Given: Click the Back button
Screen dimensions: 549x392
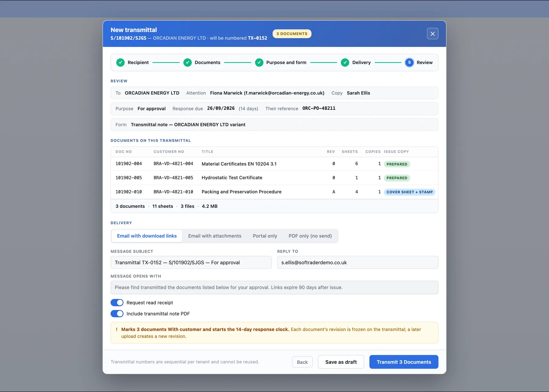Looking at the screenshot, I should pos(302,362).
